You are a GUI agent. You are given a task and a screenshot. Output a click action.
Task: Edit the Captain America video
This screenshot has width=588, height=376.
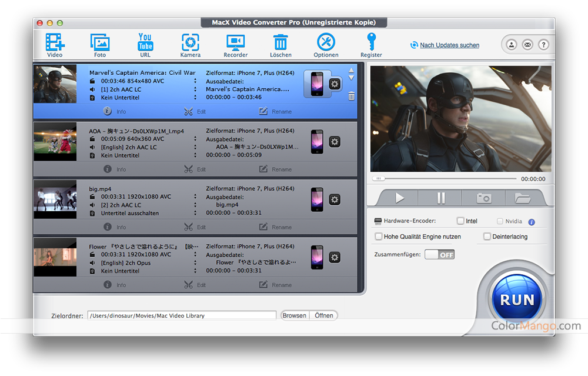coord(195,111)
